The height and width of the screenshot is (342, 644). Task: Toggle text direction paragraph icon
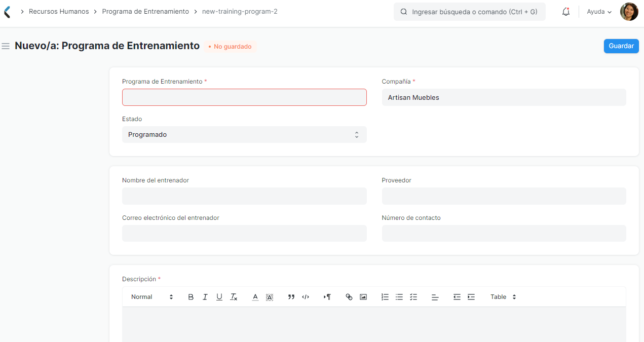coord(327,297)
